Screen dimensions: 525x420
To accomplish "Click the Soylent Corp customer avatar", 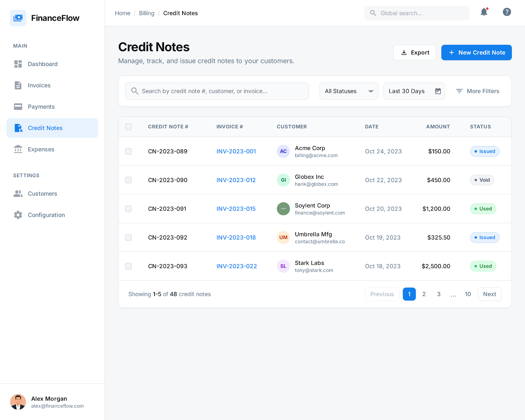I will click(283, 209).
